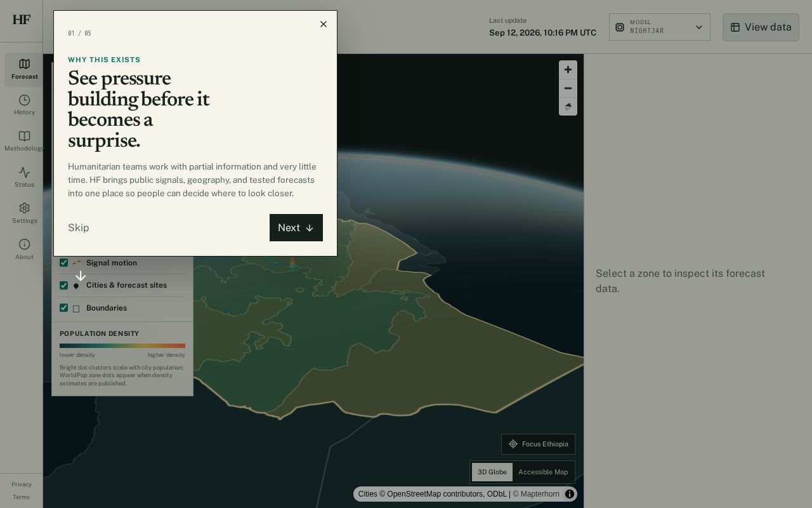Open the Settings gear section
The height and width of the screenshot is (508, 812).
pyautogui.click(x=24, y=214)
